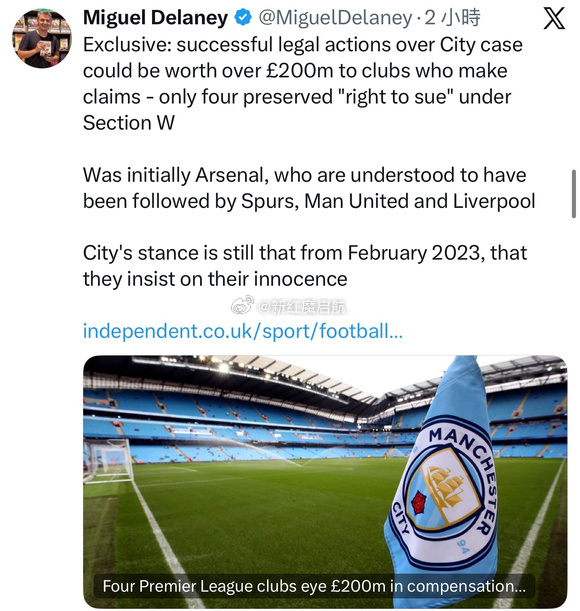Open Miguel Delaney's profile avatar
This screenshot has width=580, height=611.
[x=42, y=39]
